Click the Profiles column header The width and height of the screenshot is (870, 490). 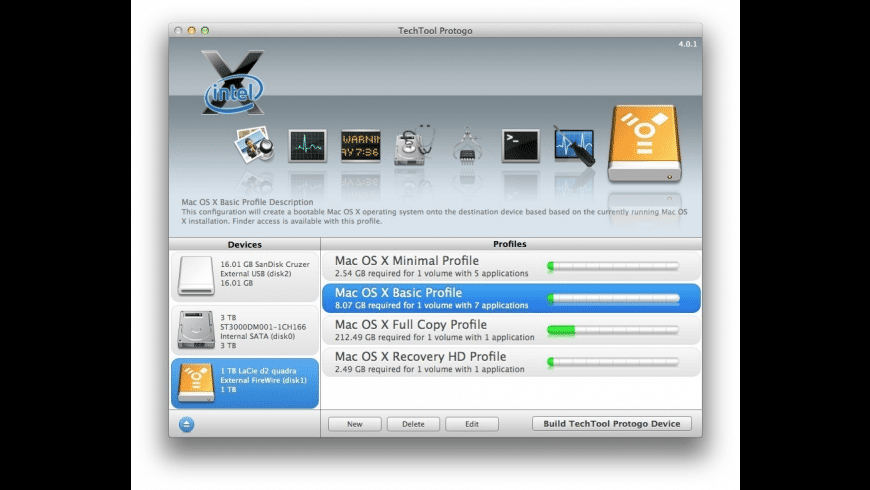(511, 244)
